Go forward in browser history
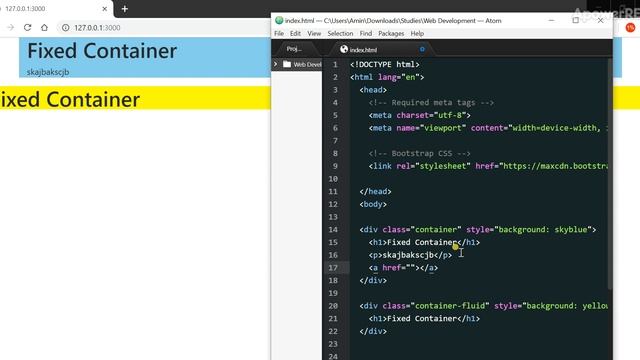Viewport: 640px width, 360px height. point(11,28)
